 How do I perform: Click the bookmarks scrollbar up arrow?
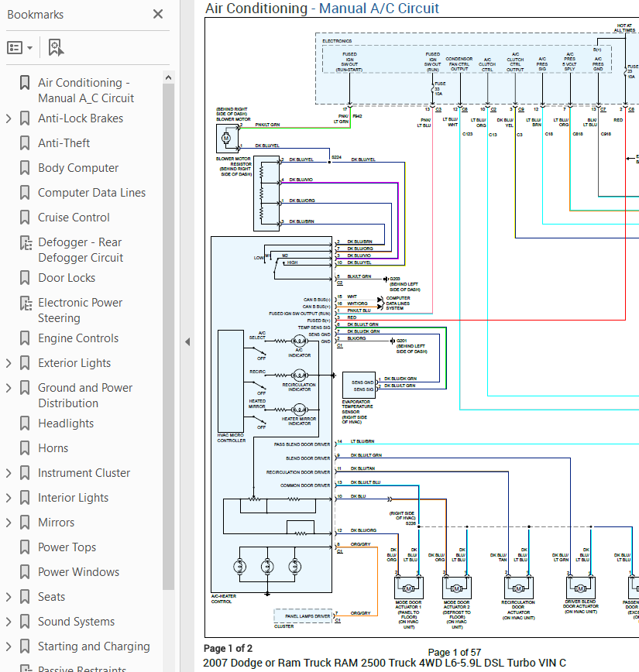coord(169,77)
